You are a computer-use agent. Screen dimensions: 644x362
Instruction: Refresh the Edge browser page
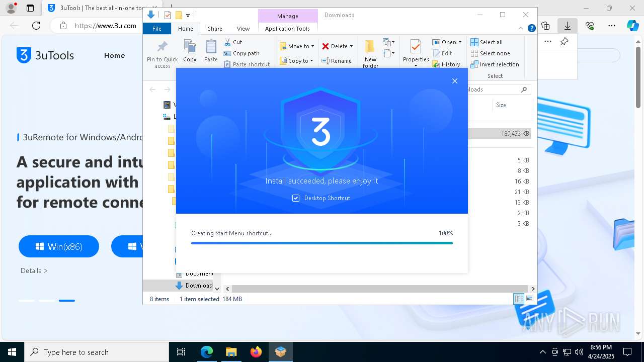click(x=36, y=25)
